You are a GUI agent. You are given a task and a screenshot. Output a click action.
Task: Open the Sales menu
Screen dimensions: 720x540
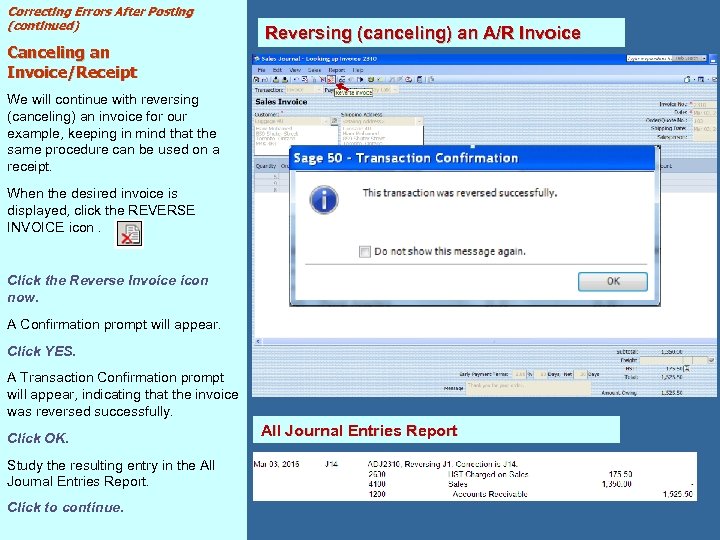[314, 70]
